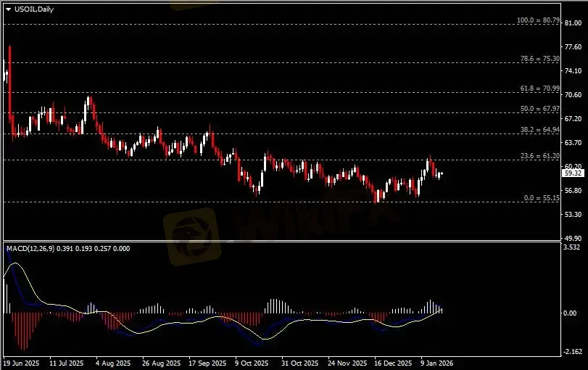Click the 3.532 MACD scale value
The height and width of the screenshot is (370, 588).
pos(571,247)
